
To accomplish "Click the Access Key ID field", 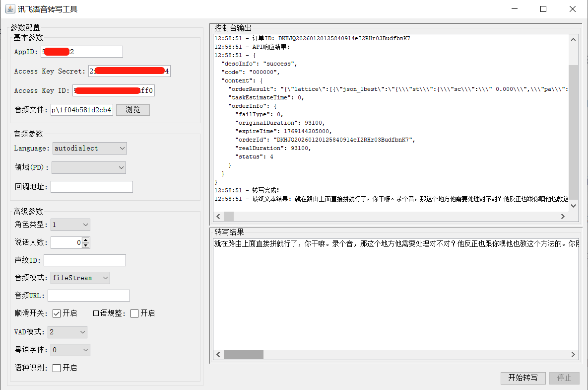I will (x=114, y=90).
